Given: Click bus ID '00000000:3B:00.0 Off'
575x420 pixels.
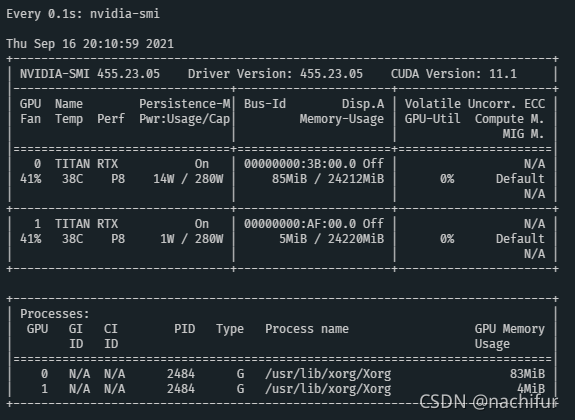Looking at the screenshot, I should pos(314,164).
